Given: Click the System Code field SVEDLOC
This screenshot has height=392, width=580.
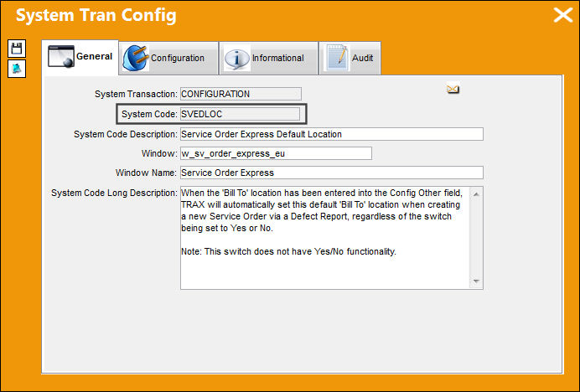Looking at the screenshot, I should [240, 114].
